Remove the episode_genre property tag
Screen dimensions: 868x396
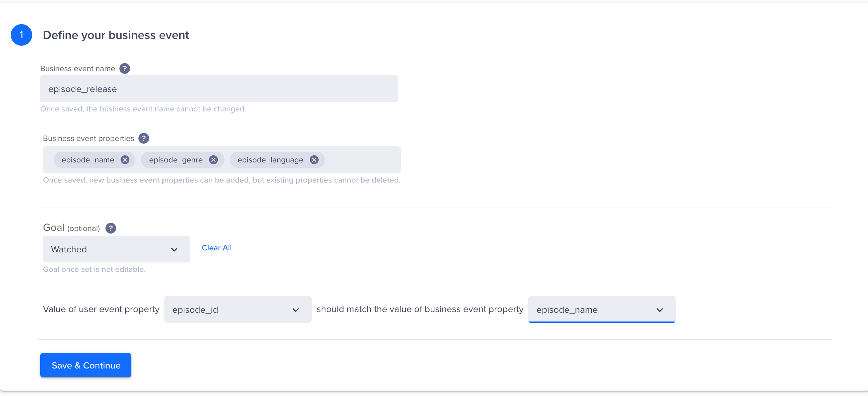[213, 160]
